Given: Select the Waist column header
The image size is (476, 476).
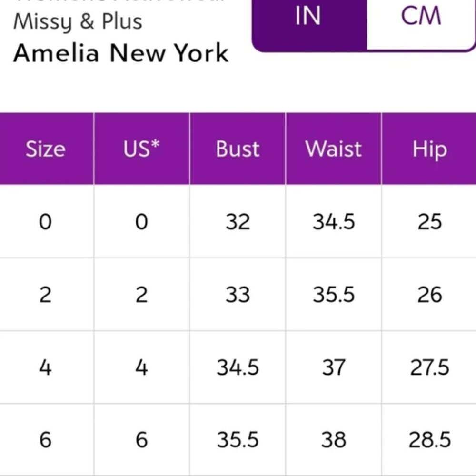Looking at the screenshot, I should click(x=333, y=149).
